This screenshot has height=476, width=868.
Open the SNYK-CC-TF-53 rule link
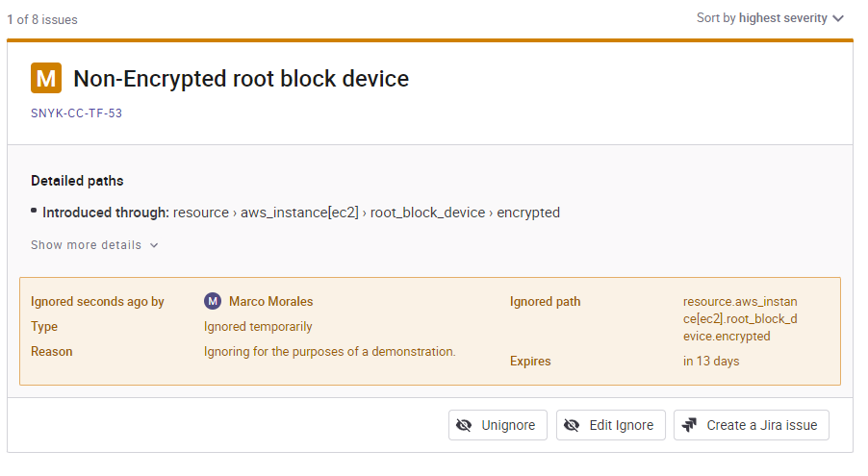(x=76, y=113)
